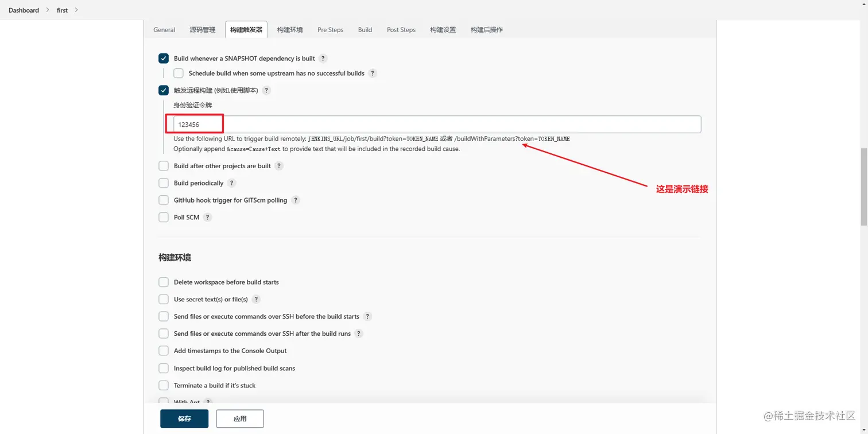The image size is (868, 434).
Task: Switch to the General tab
Action: coord(164,30)
